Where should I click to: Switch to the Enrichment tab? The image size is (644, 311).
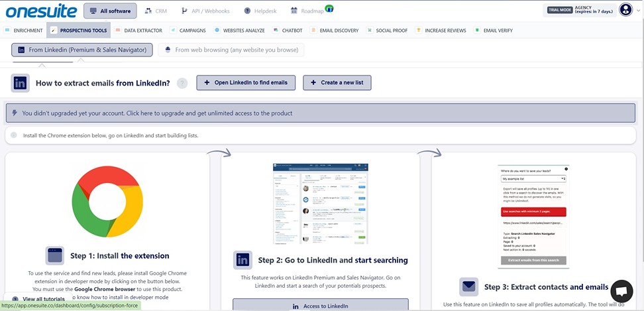(24, 31)
